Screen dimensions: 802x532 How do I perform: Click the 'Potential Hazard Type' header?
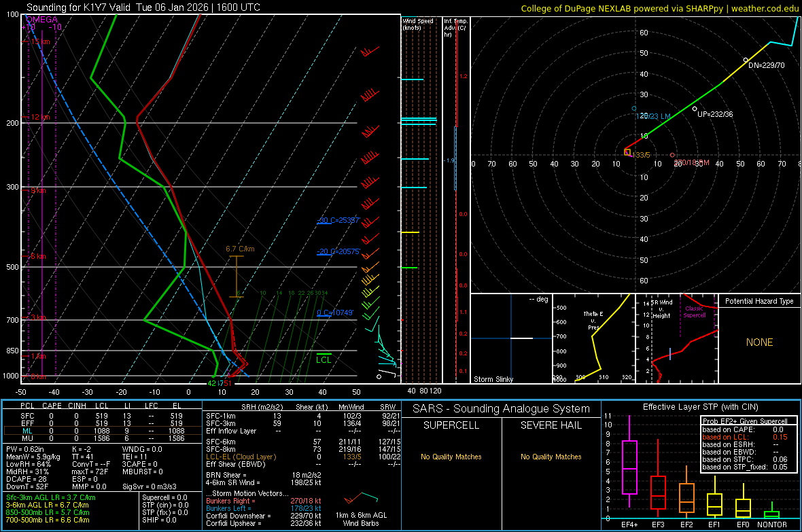coord(759,301)
